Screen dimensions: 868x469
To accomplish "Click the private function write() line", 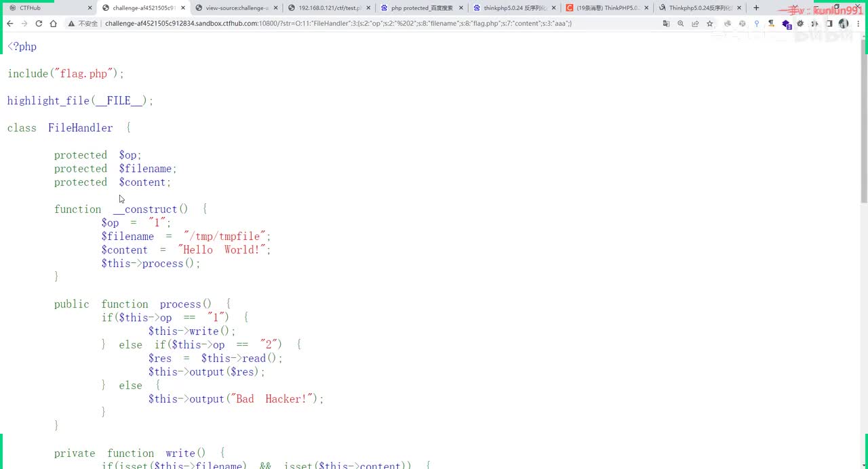I will pos(139,453).
